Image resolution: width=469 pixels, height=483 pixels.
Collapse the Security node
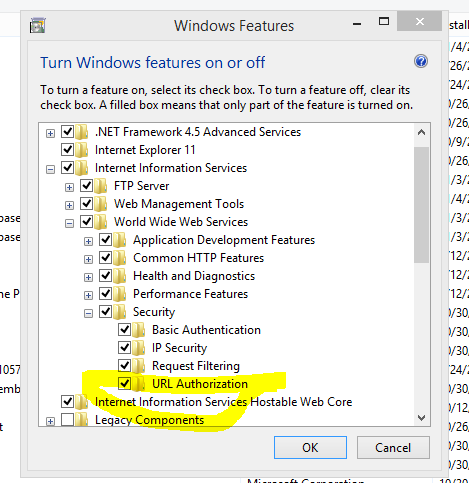click(88, 314)
